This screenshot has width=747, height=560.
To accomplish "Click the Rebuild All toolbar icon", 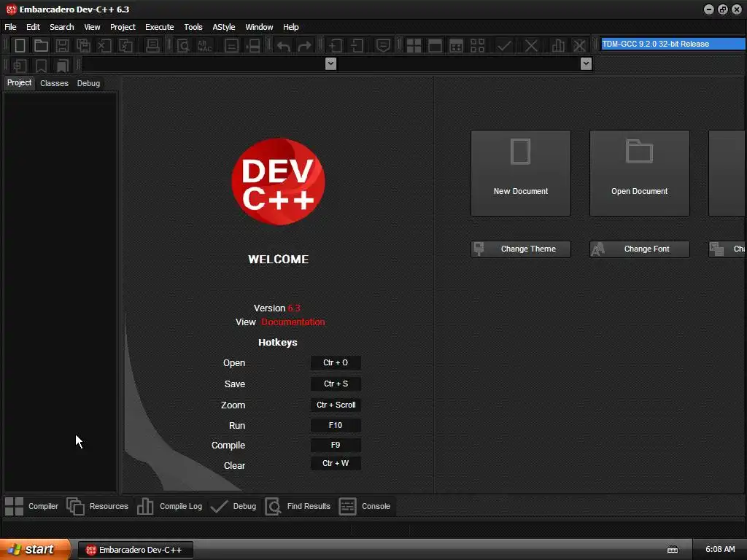I will pos(477,46).
